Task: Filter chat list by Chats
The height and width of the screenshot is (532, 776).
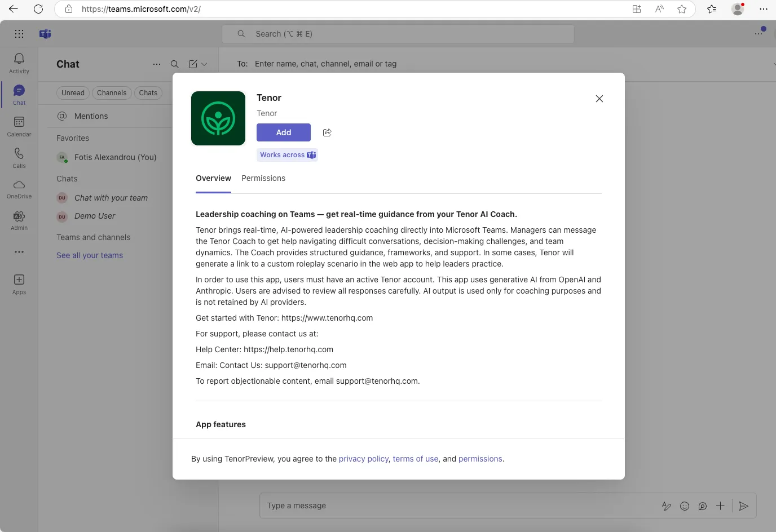Action: (148, 93)
